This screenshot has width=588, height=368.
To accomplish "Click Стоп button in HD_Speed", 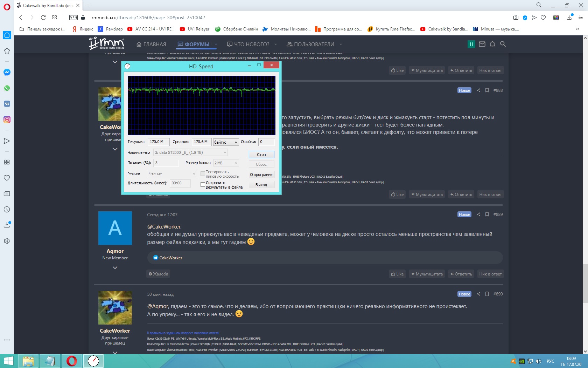I will (261, 155).
